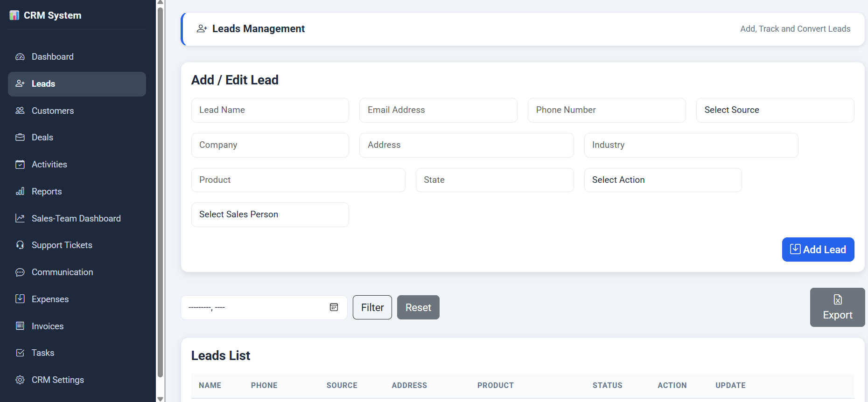Click the Industry input field
Image resolution: width=868 pixels, height=402 pixels.
pos(691,145)
